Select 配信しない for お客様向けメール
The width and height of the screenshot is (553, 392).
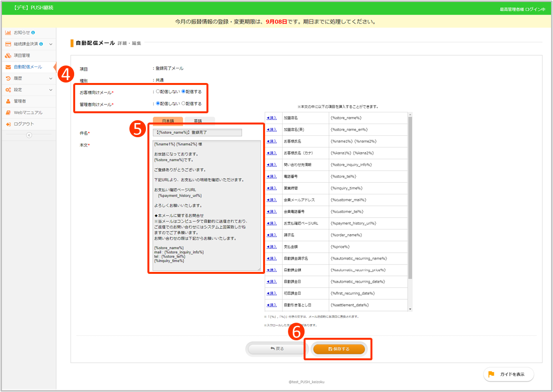[x=158, y=91]
